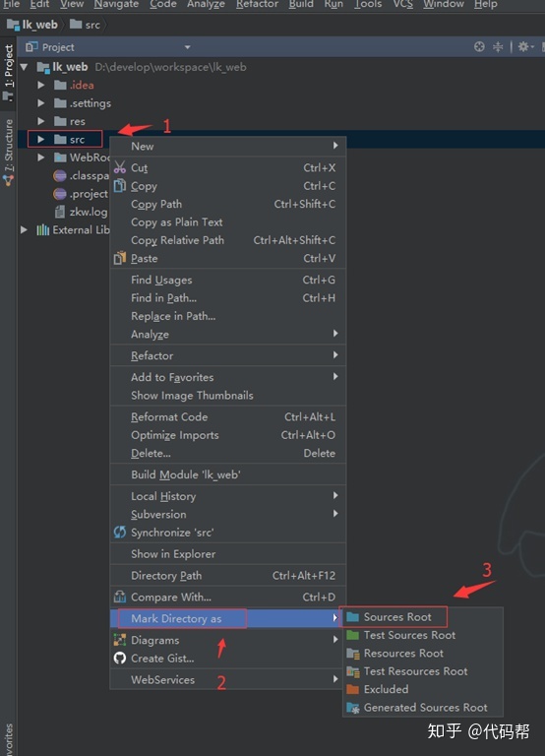Click the .classpath file icon

point(60,175)
